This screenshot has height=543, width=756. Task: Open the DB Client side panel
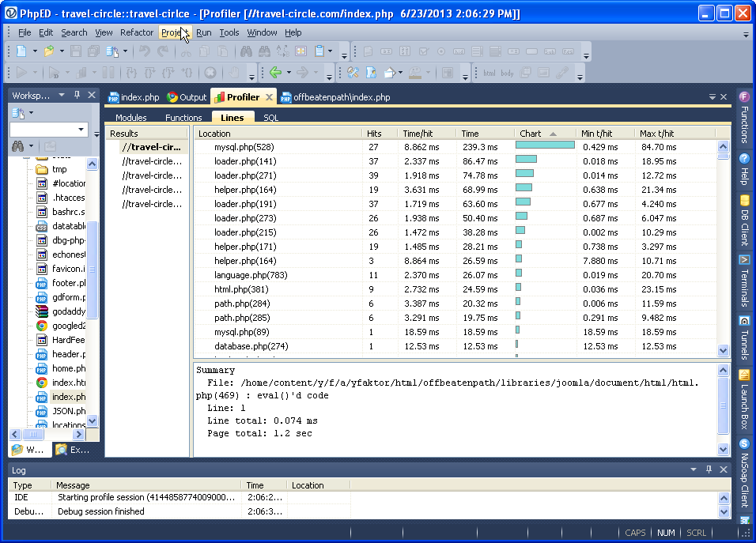(x=744, y=217)
